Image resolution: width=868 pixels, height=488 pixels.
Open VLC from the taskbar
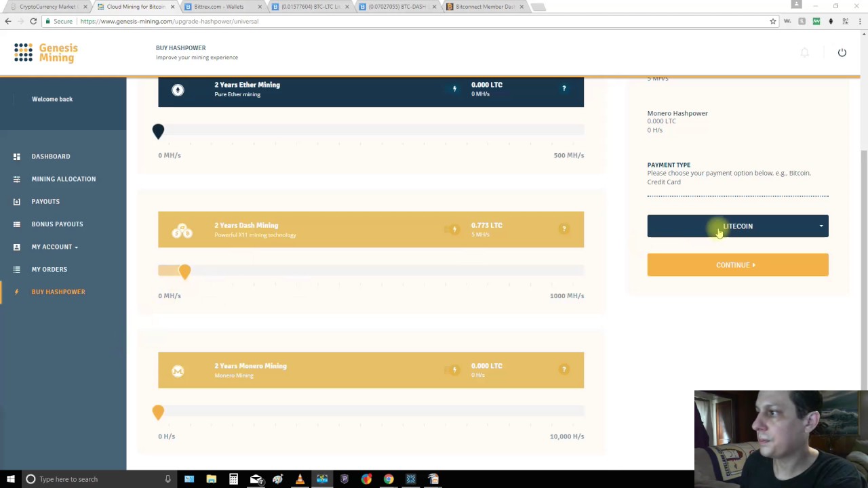point(300,479)
